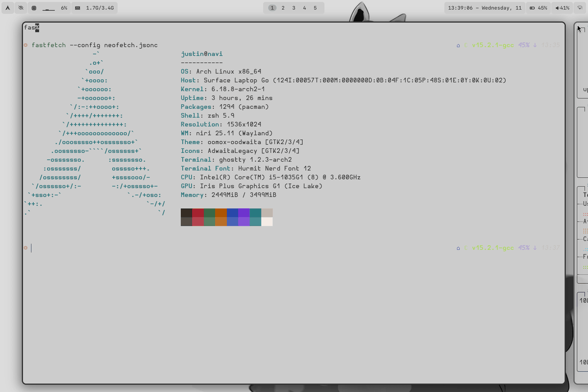Click the 1.7G/3.4G memory readout
Viewport: 588px width, 392px height.
[99, 8]
